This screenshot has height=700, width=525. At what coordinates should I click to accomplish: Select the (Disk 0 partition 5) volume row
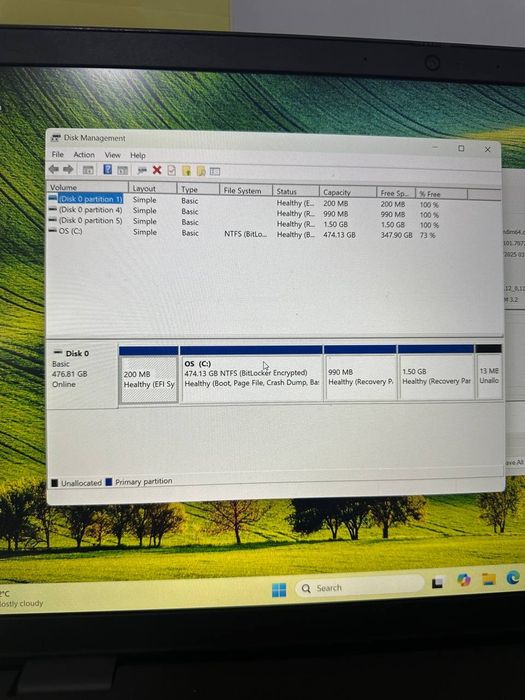click(x=90, y=220)
